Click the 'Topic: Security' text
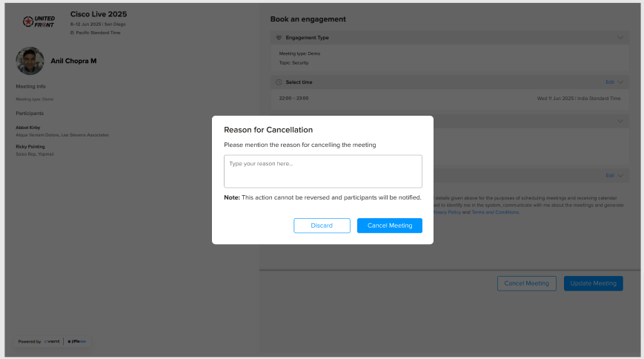644x359 pixels. (293, 63)
